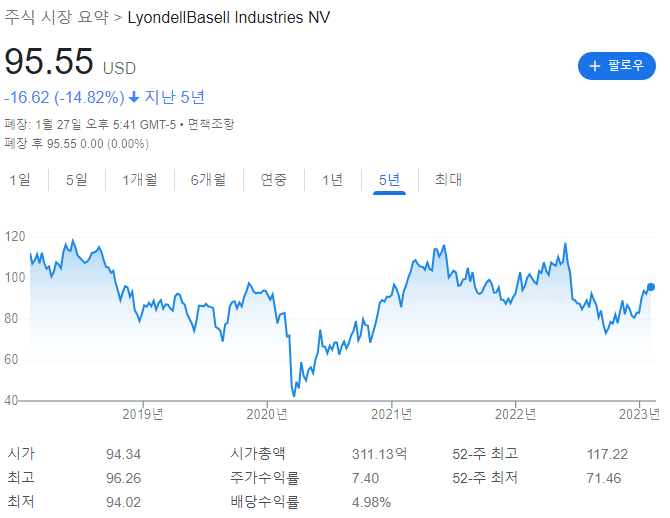Screen dimensions: 670x518
Task: Click the 주가수익률 value 7.40
Action: (365, 478)
